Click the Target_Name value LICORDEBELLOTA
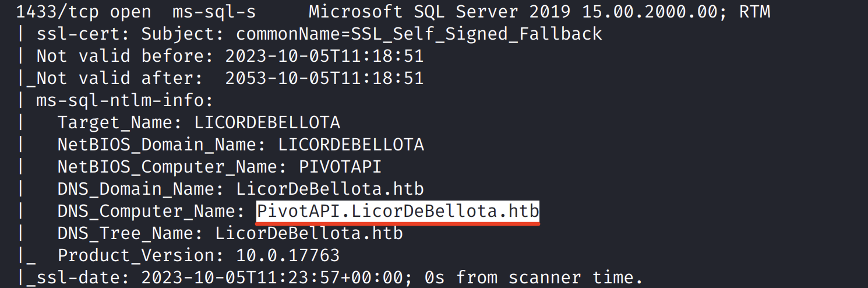The width and height of the screenshot is (868, 288). tap(267, 122)
